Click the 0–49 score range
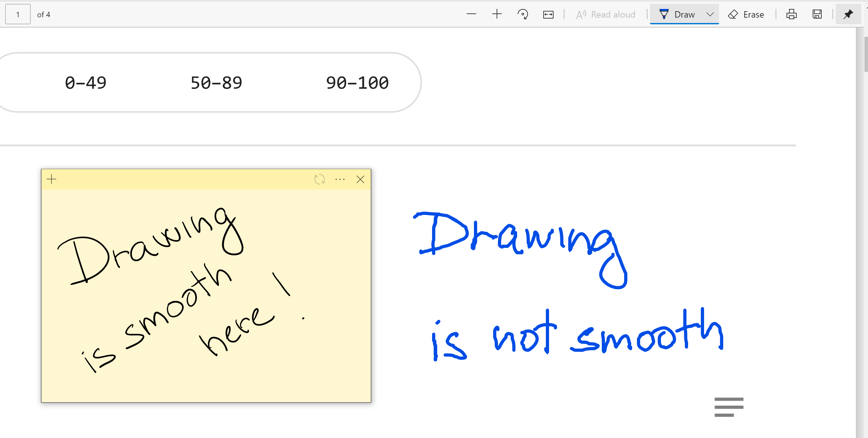This screenshot has width=868, height=438. point(86,82)
